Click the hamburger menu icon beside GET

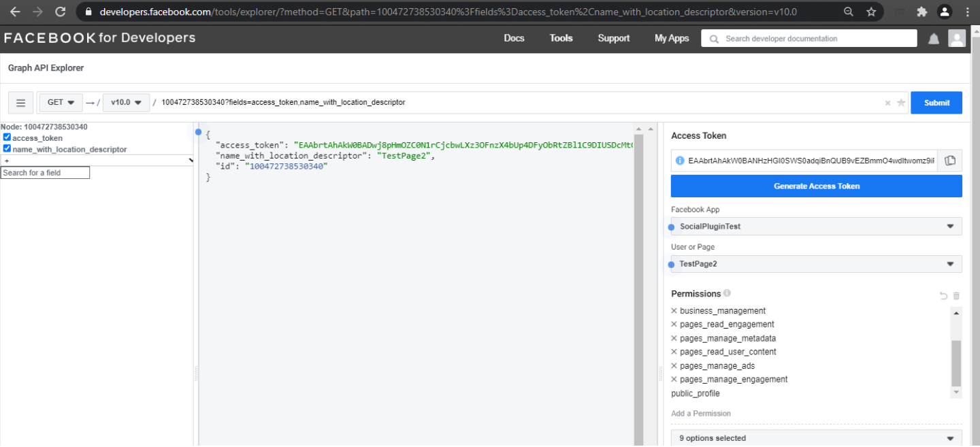[20, 103]
